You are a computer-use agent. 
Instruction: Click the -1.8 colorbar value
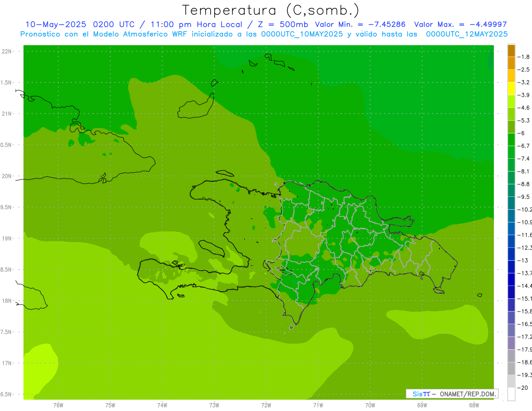coord(524,57)
